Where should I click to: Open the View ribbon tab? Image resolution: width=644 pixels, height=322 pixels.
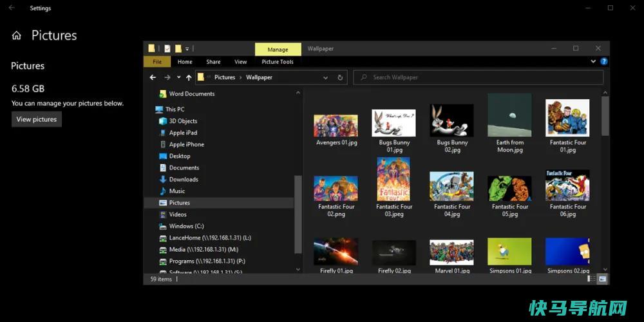coord(241,62)
